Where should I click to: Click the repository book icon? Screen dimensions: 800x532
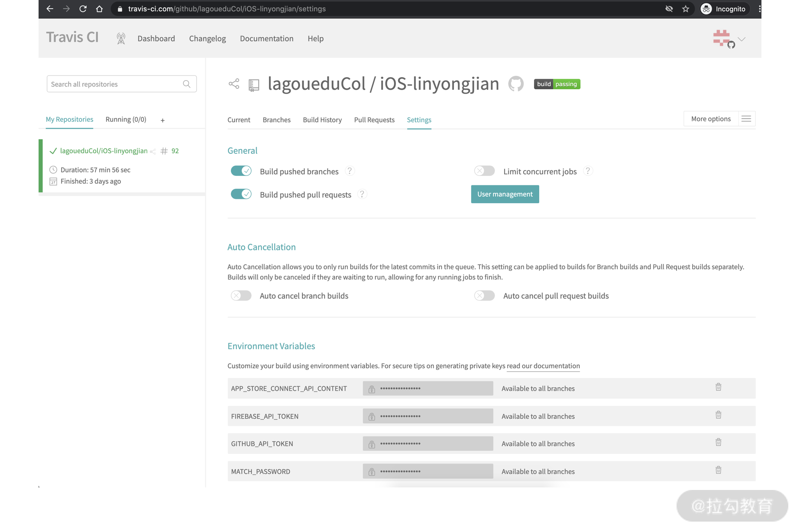254,85
